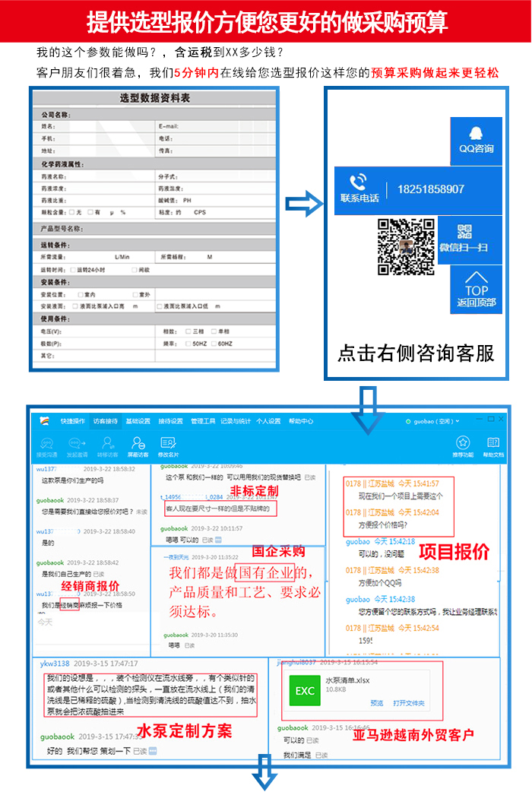
Task: Click the chat app logo icon
Action: click(44, 421)
